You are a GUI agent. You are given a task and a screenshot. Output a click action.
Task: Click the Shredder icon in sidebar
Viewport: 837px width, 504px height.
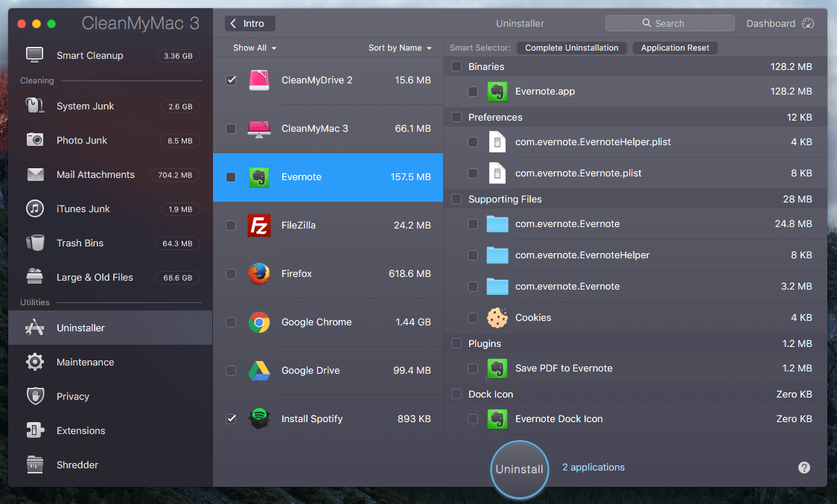point(35,465)
